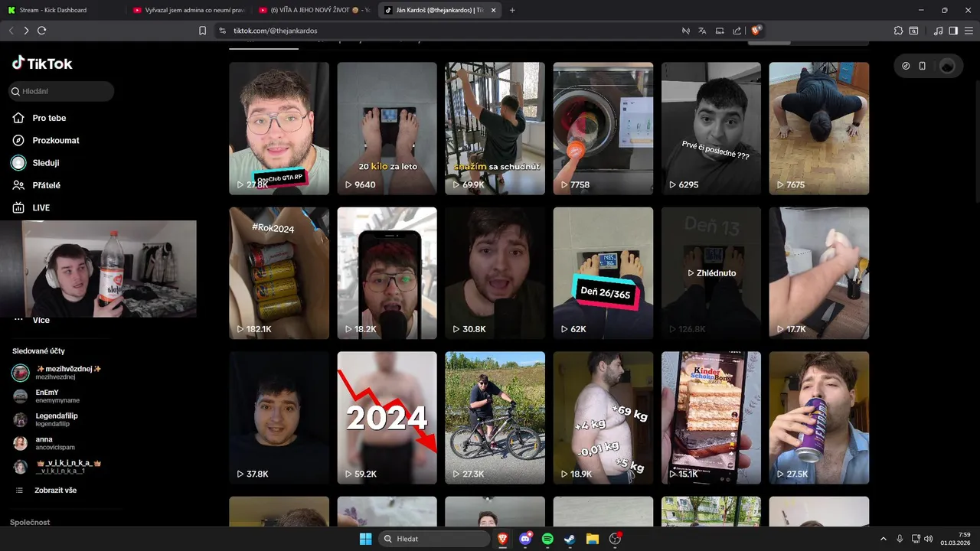Open kitchen video with 17.7K views
This screenshot has width=980, height=551.
819,273
